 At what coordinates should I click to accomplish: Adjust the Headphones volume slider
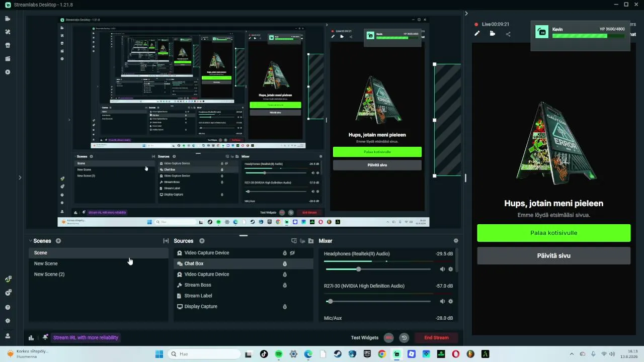[378, 269]
